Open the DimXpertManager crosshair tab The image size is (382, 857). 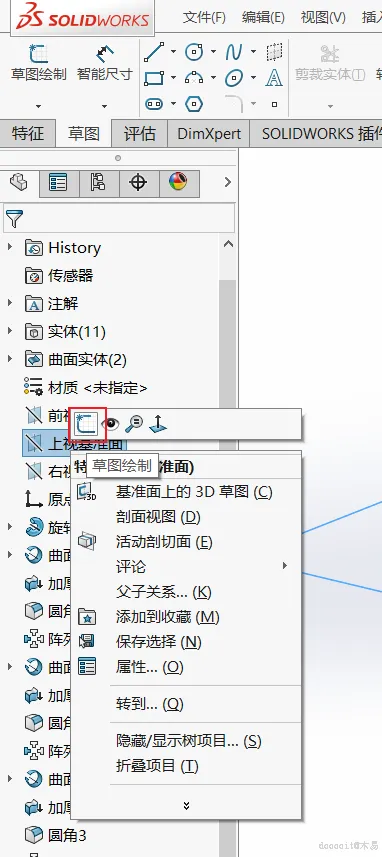[x=138, y=183]
